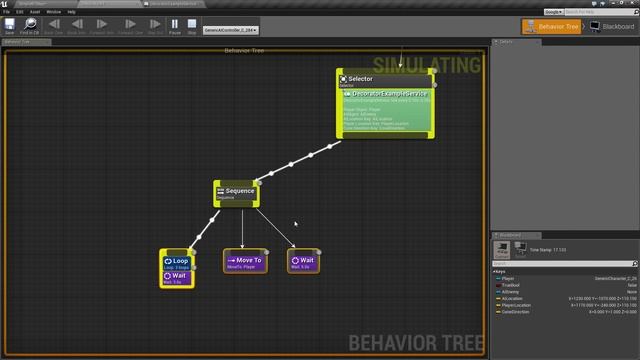Click Find in CB magnifier icon
The width and height of the screenshot is (640, 360).
pos(29,26)
